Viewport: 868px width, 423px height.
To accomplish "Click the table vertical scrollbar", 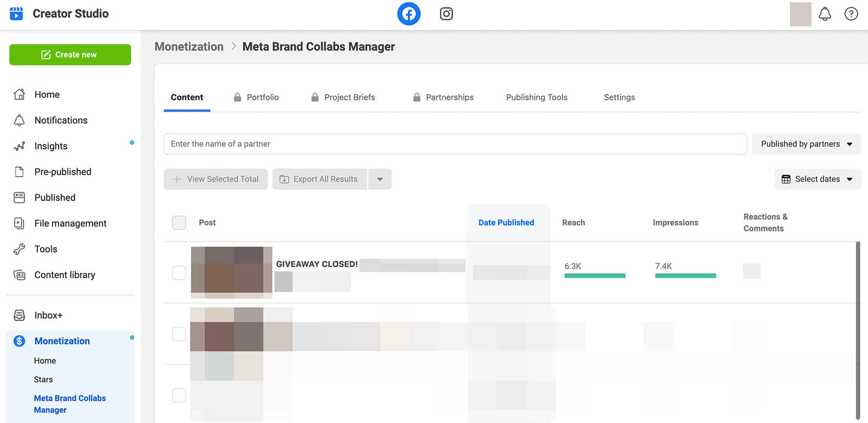I will pos(858,330).
